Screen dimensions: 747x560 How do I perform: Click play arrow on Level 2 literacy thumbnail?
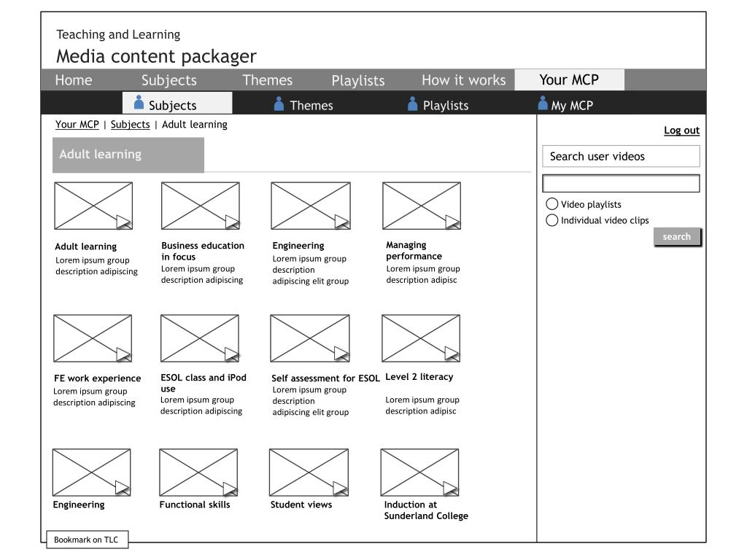tap(452, 354)
